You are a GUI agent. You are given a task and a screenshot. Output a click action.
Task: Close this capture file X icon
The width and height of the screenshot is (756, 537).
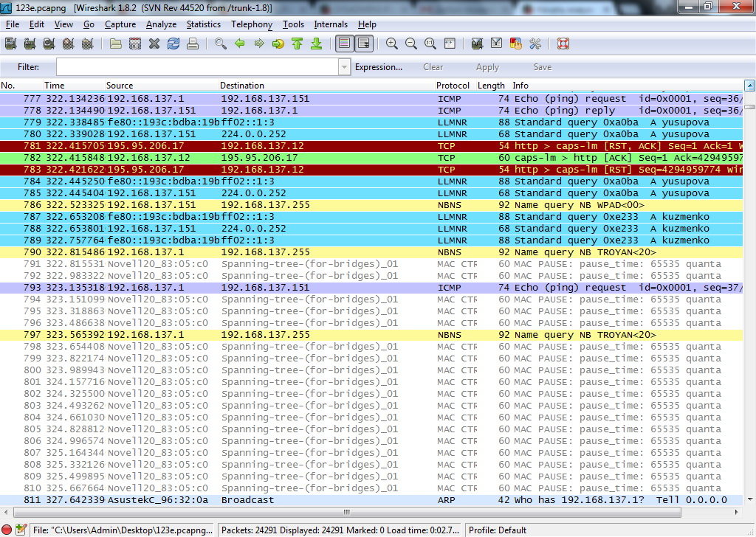point(154,44)
